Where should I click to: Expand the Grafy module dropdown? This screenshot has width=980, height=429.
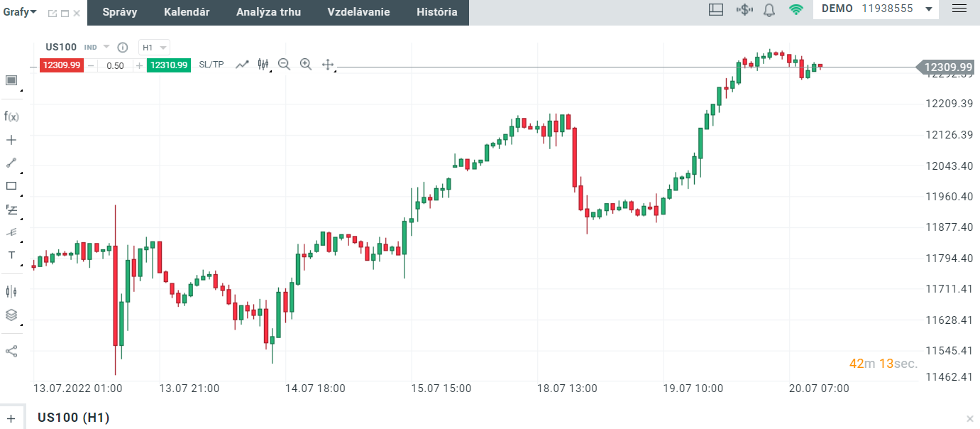coord(20,11)
